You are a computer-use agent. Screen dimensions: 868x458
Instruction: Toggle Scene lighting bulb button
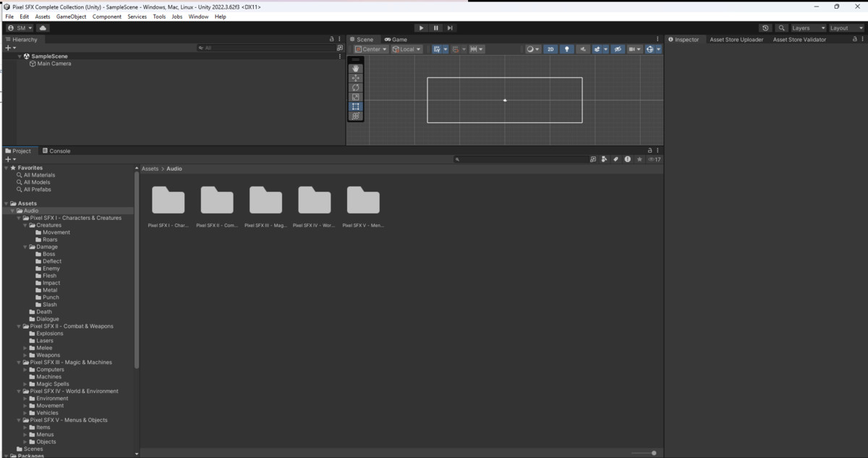(567, 49)
